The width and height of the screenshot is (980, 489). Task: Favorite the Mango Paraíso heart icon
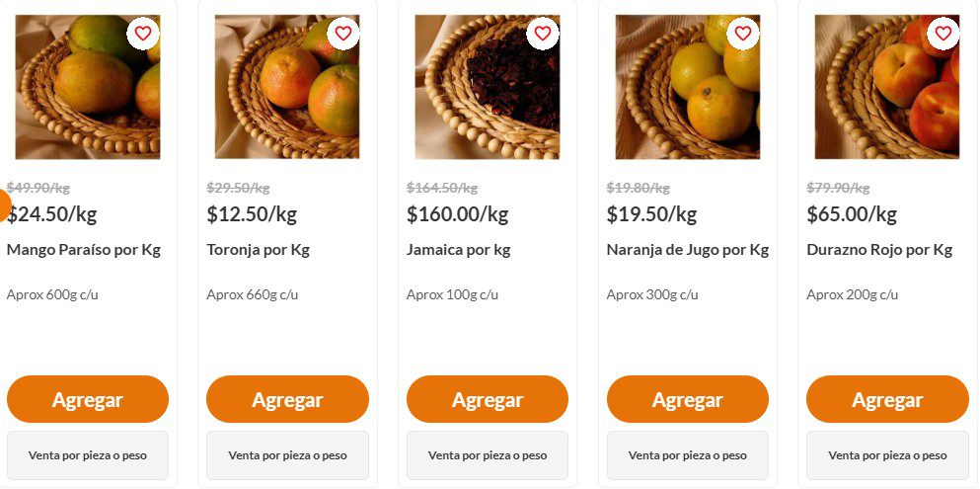[x=143, y=34]
